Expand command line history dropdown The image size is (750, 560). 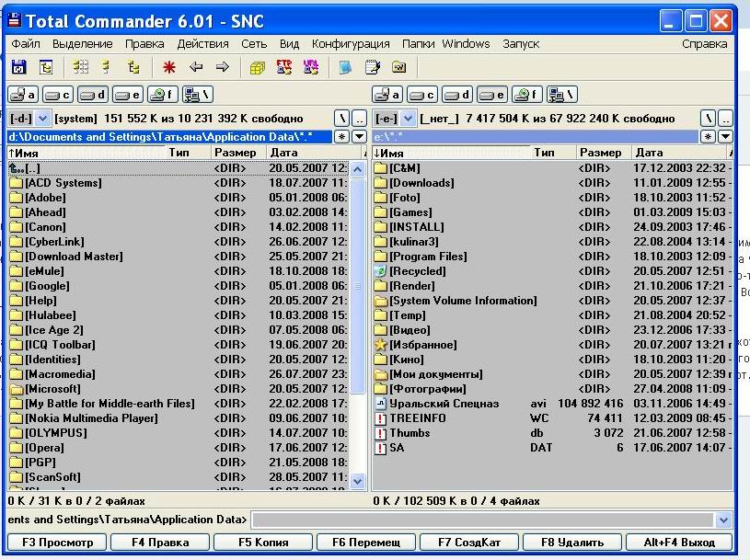point(723,520)
